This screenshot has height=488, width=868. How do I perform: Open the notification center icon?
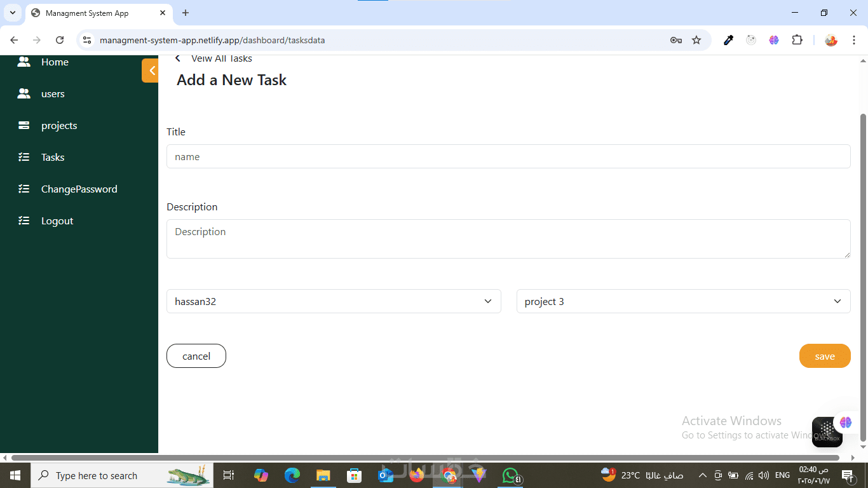click(847, 475)
